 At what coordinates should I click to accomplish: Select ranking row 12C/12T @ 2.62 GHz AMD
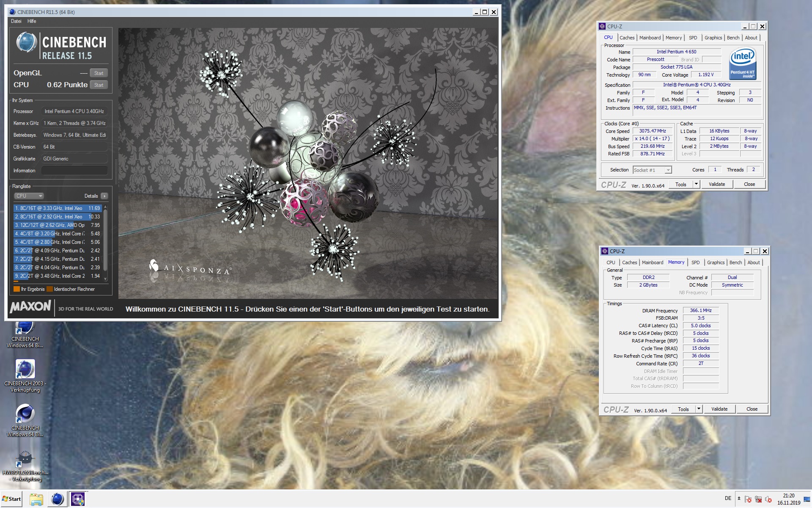pyautogui.click(x=58, y=225)
